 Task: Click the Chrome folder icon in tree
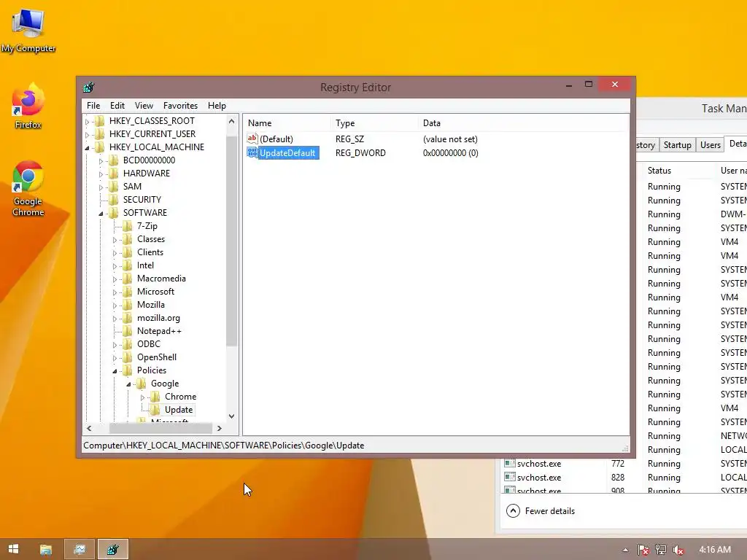tap(155, 396)
